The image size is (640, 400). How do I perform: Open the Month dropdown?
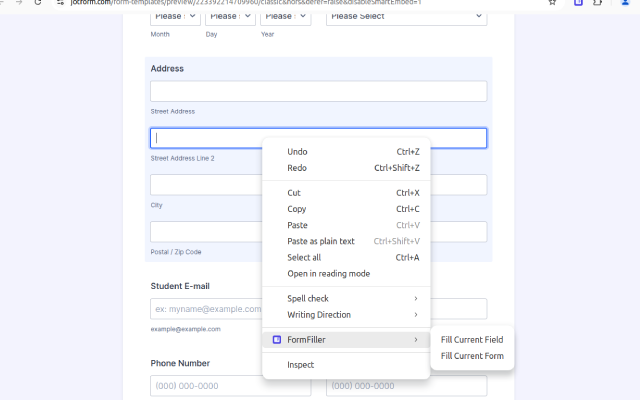pyautogui.click(x=173, y=16)
